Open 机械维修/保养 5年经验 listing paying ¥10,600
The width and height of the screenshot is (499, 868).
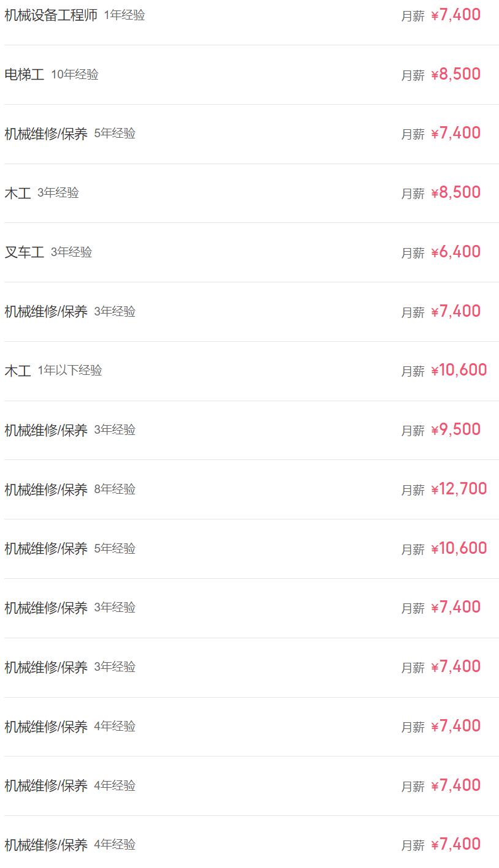pyautogui.click(x=46, y=549)
